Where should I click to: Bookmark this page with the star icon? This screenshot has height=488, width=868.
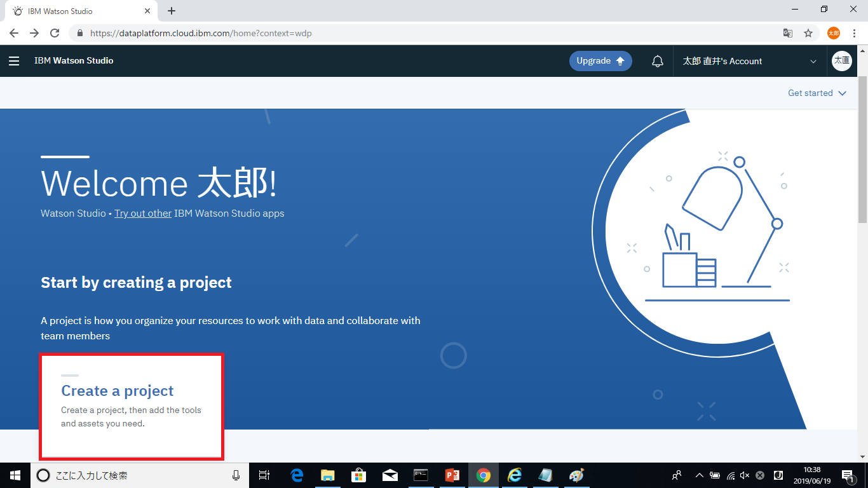point(808,33)
